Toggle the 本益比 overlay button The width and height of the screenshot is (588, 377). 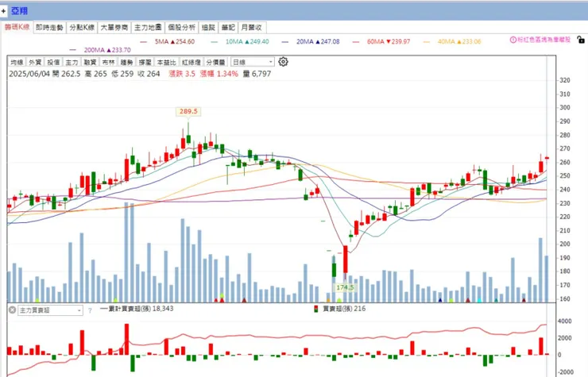(x=166, y=62)
